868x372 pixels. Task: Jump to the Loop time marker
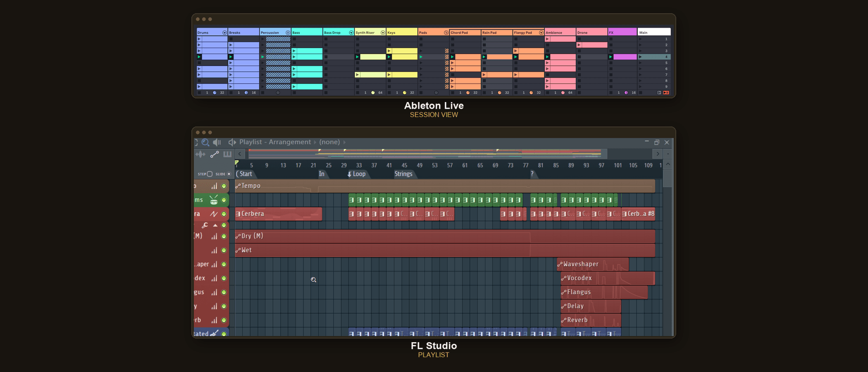(x=357, y=174)
